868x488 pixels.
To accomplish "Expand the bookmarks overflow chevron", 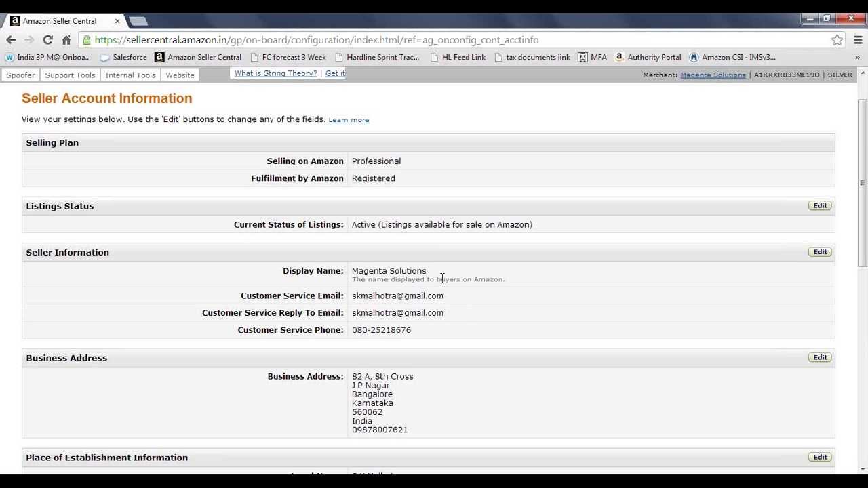I will [857, 57].
